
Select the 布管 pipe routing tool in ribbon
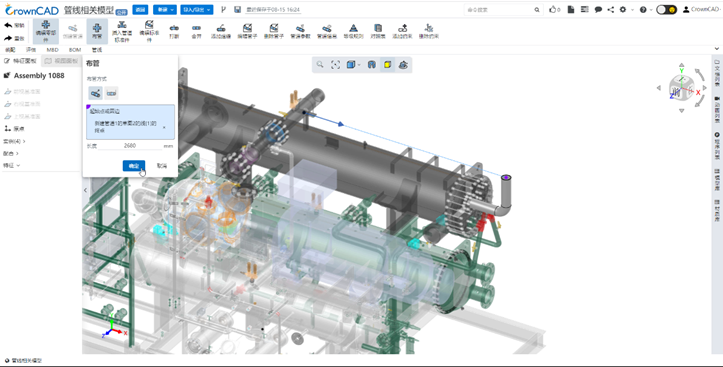tap(97, 31)
